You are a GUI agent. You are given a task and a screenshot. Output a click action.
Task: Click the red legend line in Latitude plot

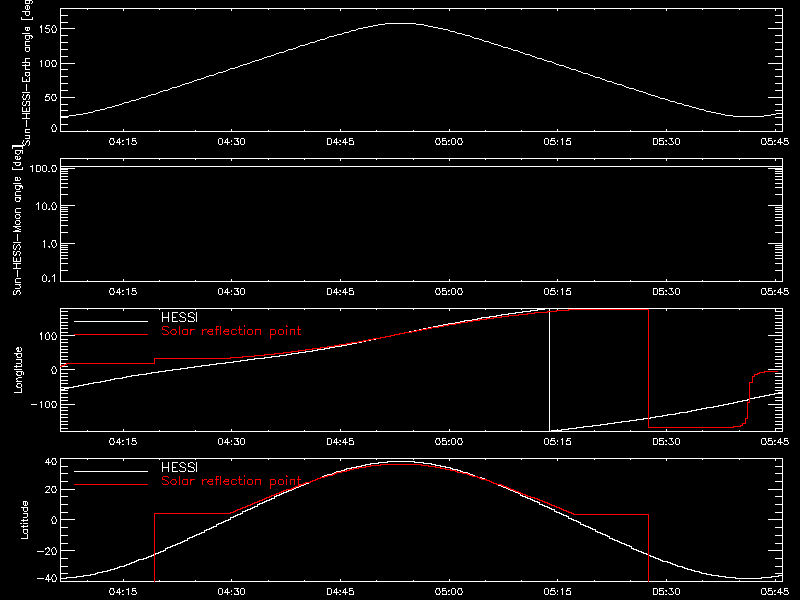(x=111, y=484)
